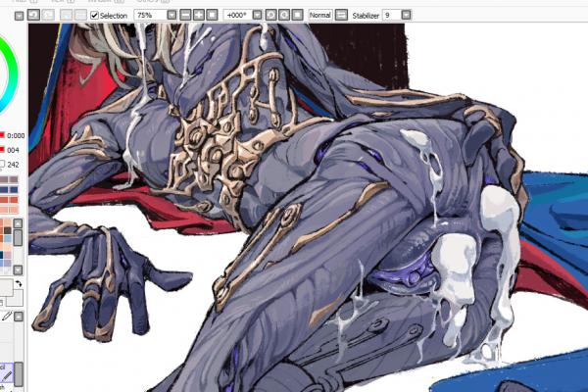
Task: Click the flip view icon next to Normal
Action: [341, 15]
